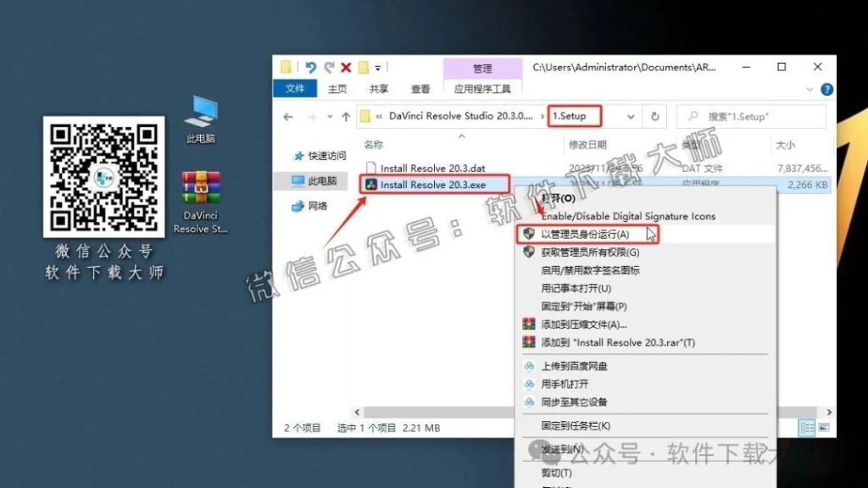This screenshot has height=488, width=868.
Task: Open the WinRAR DaVinci Resolve archive on desktop
Action: [202, 188]
